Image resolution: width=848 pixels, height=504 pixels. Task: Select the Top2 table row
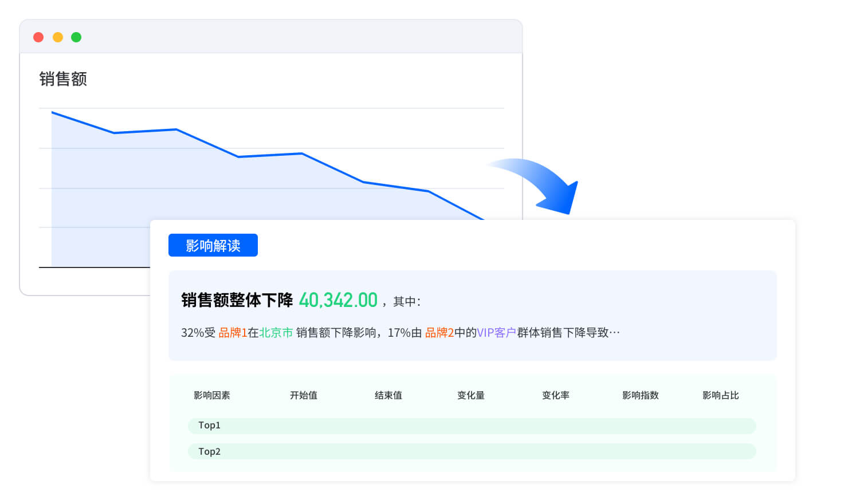(x=472, y=451)
